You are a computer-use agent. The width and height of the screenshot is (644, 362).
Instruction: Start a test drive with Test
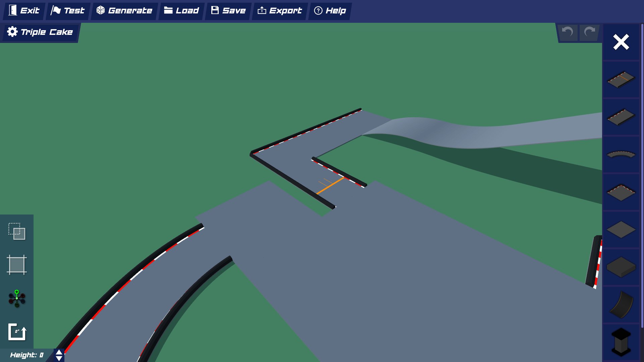68,10
